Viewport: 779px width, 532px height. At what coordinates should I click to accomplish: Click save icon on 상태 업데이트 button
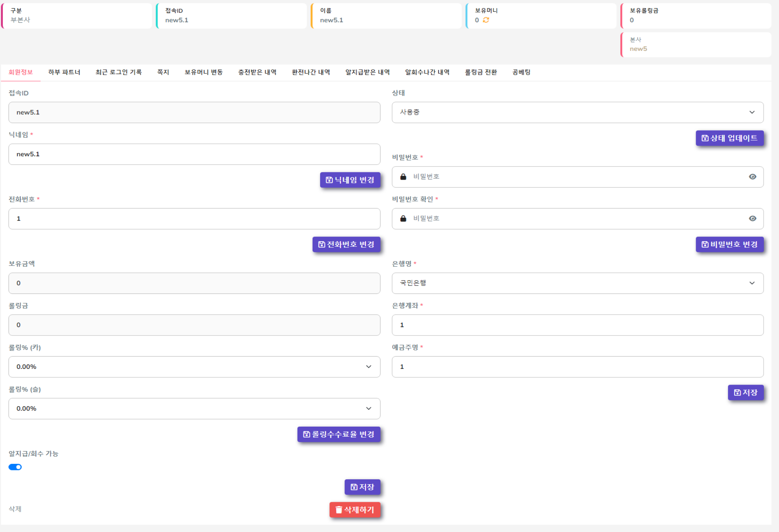[x=705, y=138]
